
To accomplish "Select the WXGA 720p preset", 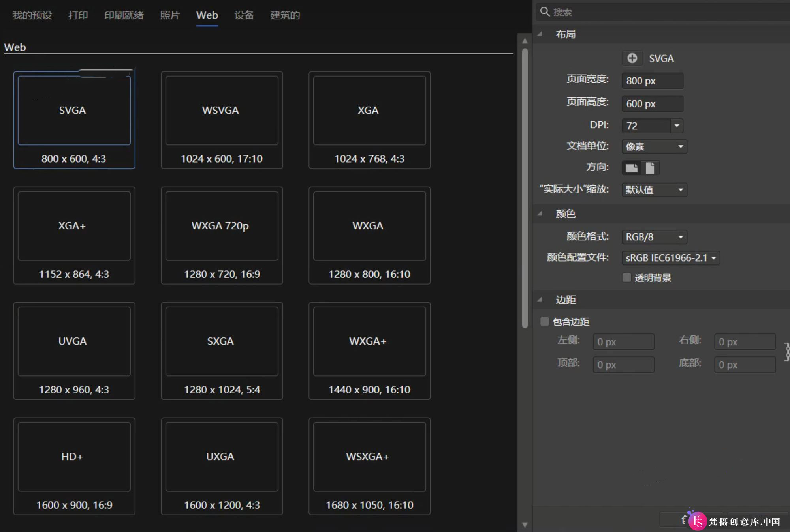I will tap(222, 235).
